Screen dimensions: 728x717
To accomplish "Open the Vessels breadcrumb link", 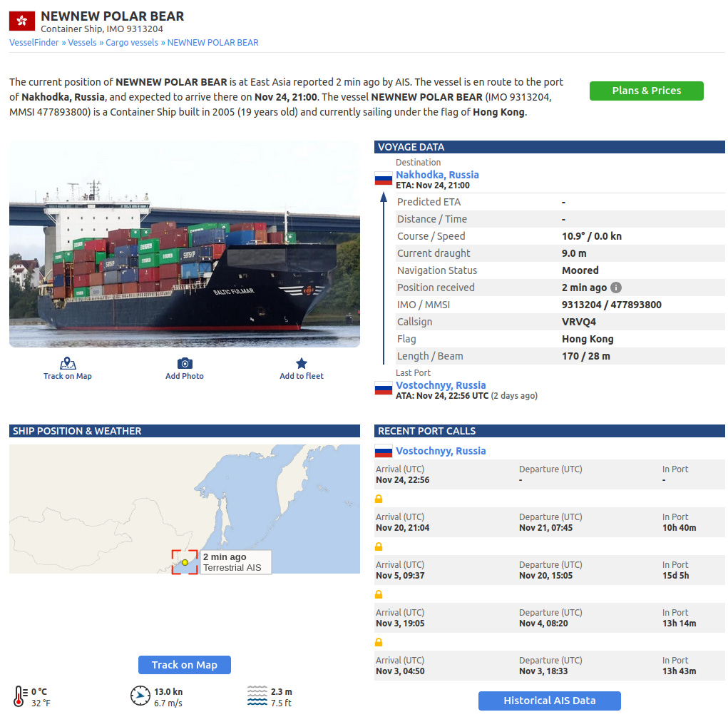I will (x=82, y=42).
